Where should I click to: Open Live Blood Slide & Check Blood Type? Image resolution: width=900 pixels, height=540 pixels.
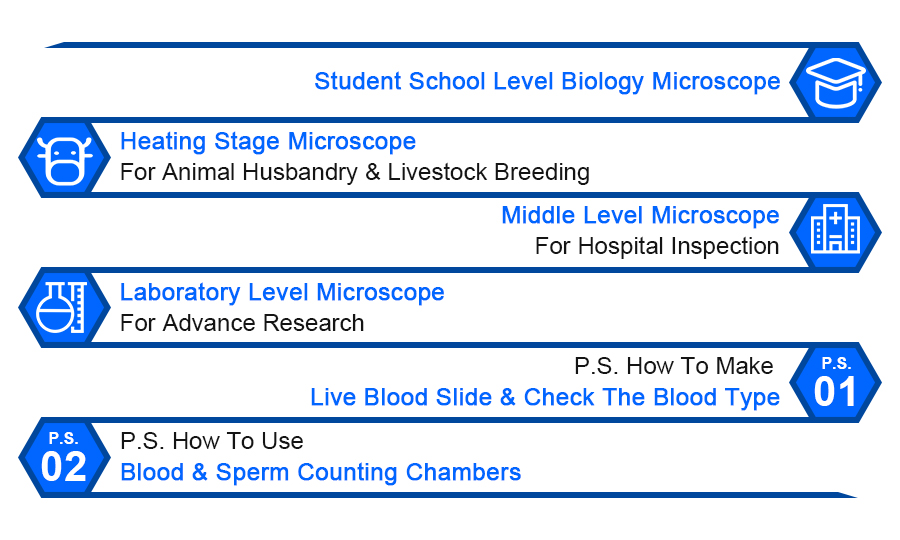point(545,397)
